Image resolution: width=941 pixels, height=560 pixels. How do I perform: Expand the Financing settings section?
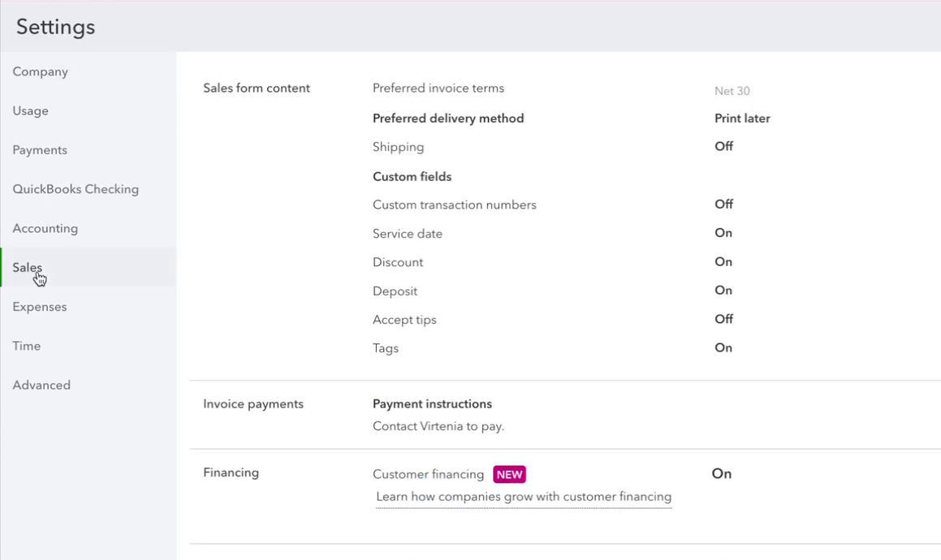coord(231,472)
